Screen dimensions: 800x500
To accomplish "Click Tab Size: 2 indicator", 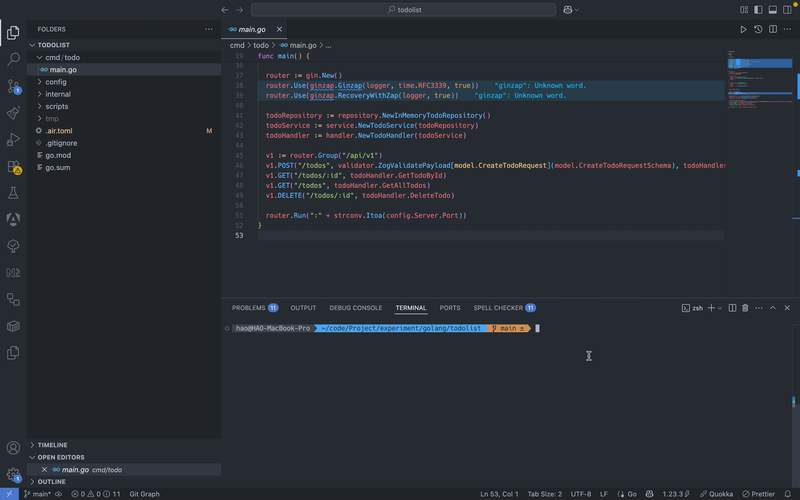I will [544, 494].
